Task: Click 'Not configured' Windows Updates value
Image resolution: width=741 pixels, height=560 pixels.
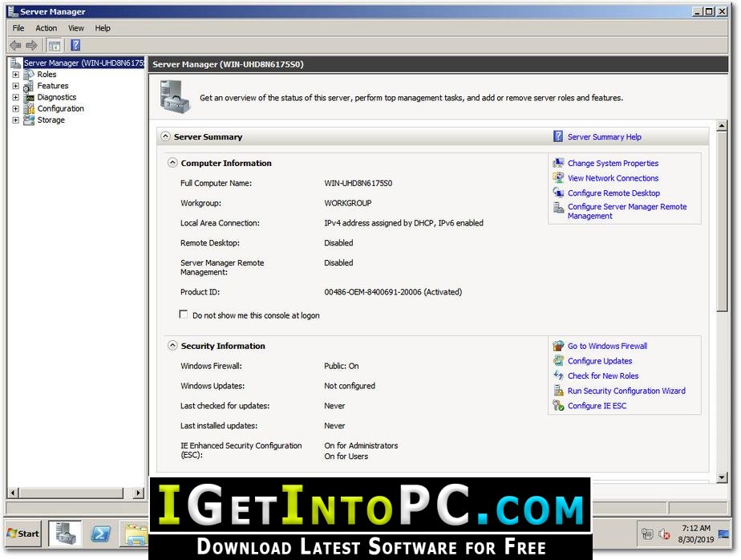Action: click(350, 386)
